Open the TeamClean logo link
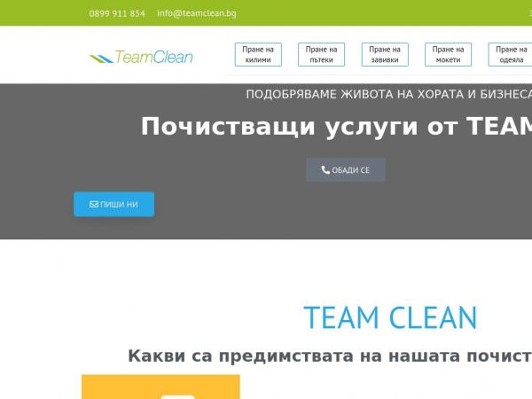This screenshot has height=399, width=532. click(141, 57)
